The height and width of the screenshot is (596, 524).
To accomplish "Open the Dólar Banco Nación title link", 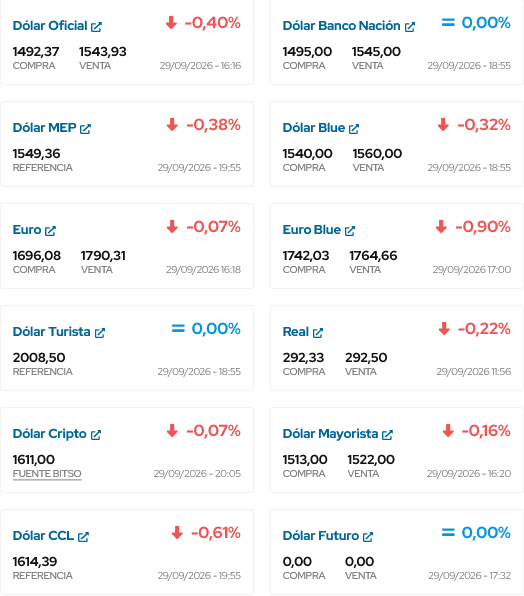I will pos(342,26).
